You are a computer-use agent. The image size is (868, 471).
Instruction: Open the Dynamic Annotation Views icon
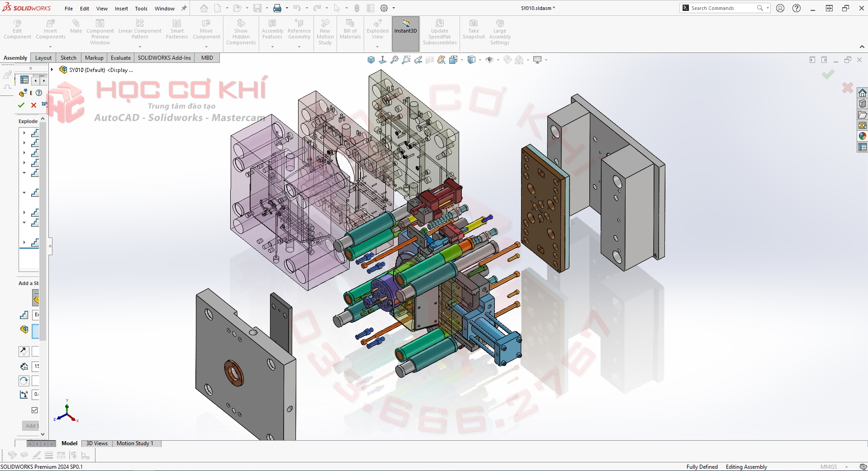[441, 60]
